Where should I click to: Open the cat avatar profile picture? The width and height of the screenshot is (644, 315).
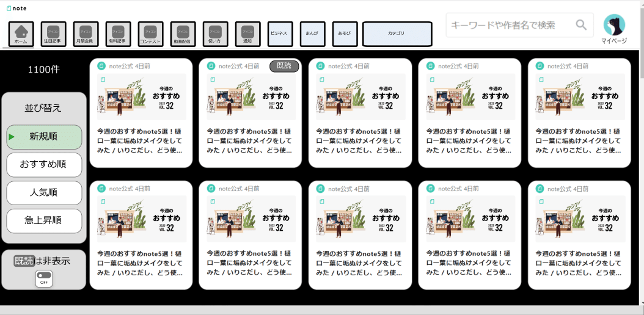(614, 25)
